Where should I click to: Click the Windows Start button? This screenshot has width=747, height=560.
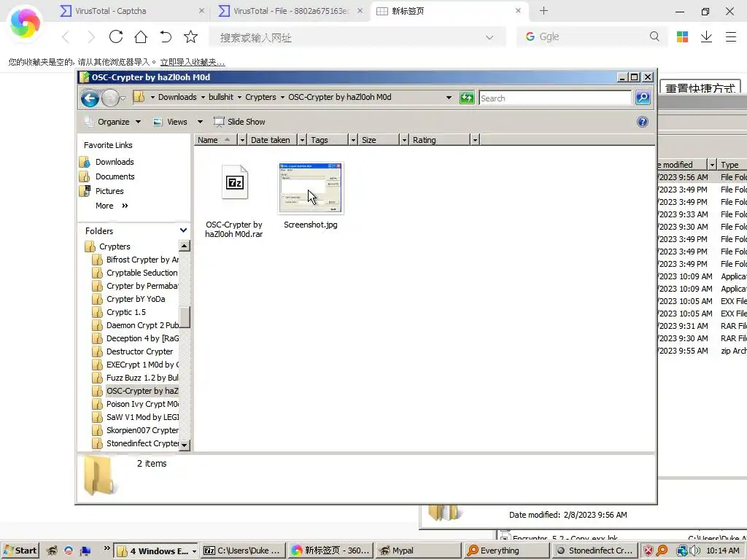pyautogui.click(x=20, y=551)
